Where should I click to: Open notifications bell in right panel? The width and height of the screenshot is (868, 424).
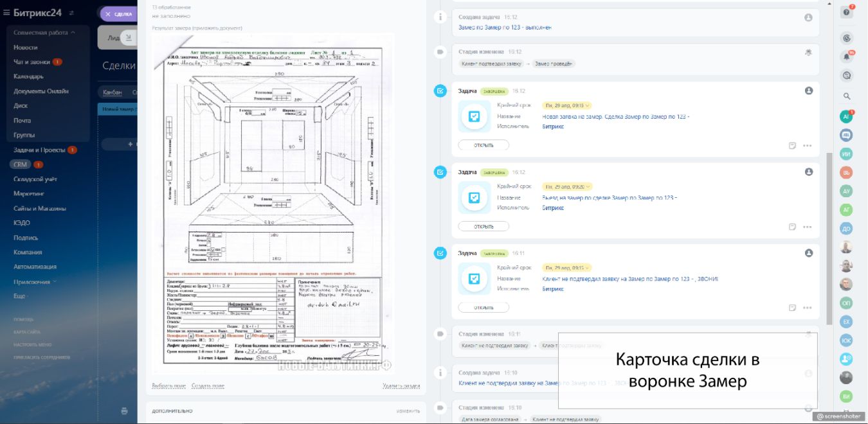[x=847, y=57]
